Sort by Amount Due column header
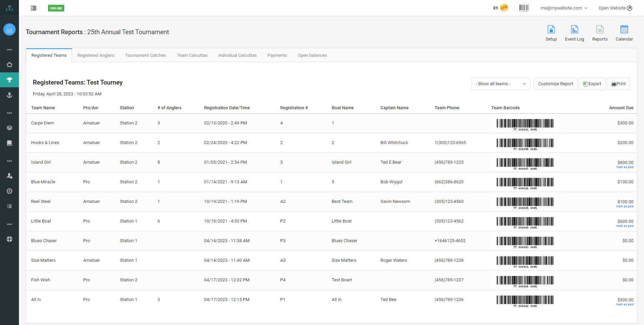The image size is (644, 325). pyautogui.click(x=621, y=108)
